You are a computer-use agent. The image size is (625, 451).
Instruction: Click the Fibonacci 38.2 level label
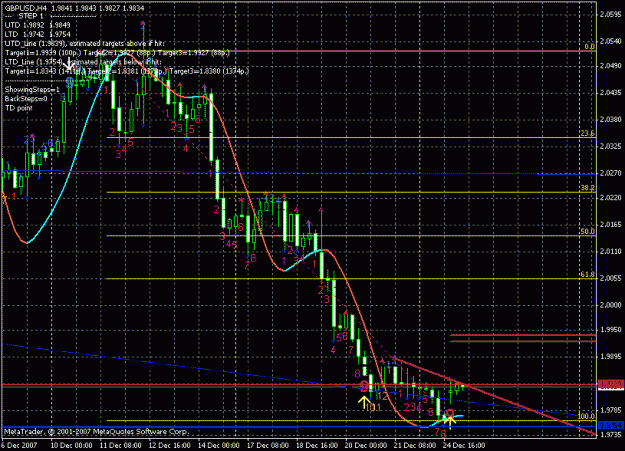pyautogui.click(x=588, y=188)
